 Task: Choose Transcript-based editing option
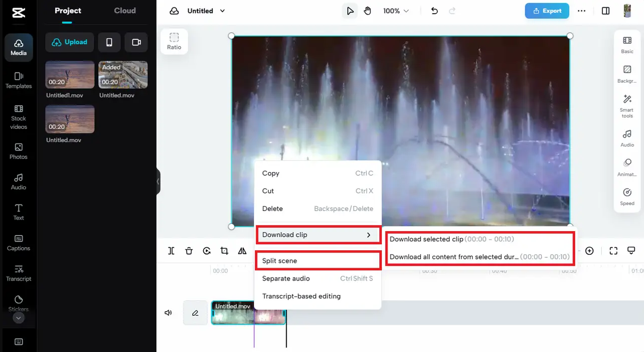(318, 296)
